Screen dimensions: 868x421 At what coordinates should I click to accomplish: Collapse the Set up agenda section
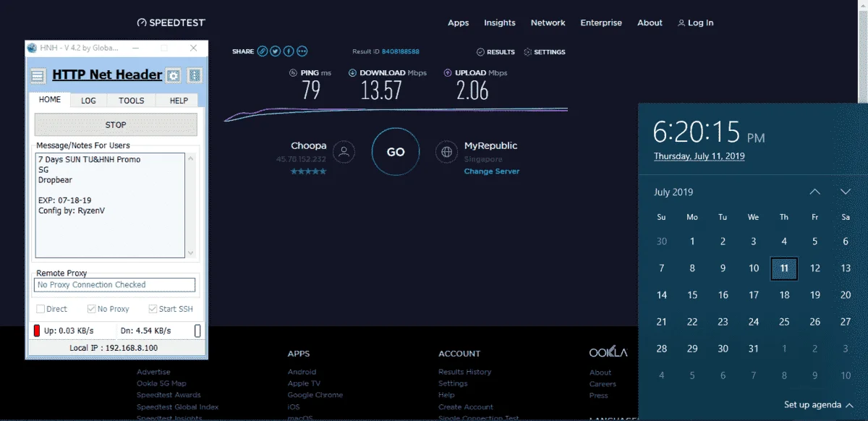[x=849, y=405]
